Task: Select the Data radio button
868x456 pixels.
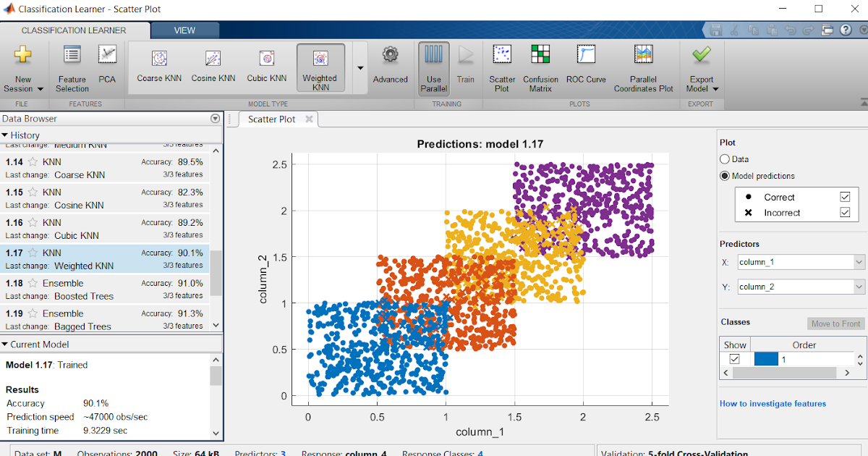Action: coord(725,159)
